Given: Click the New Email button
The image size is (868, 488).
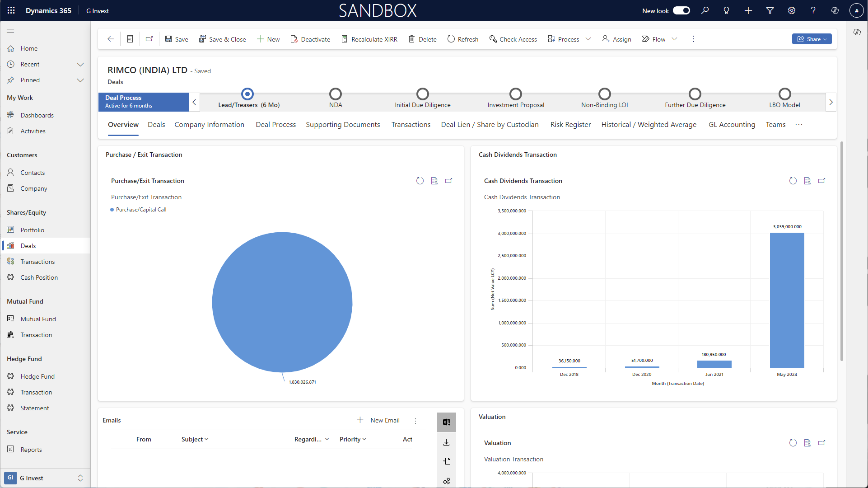Looking at the screenshot, I should pyautogui.click(x=378, y=420).
